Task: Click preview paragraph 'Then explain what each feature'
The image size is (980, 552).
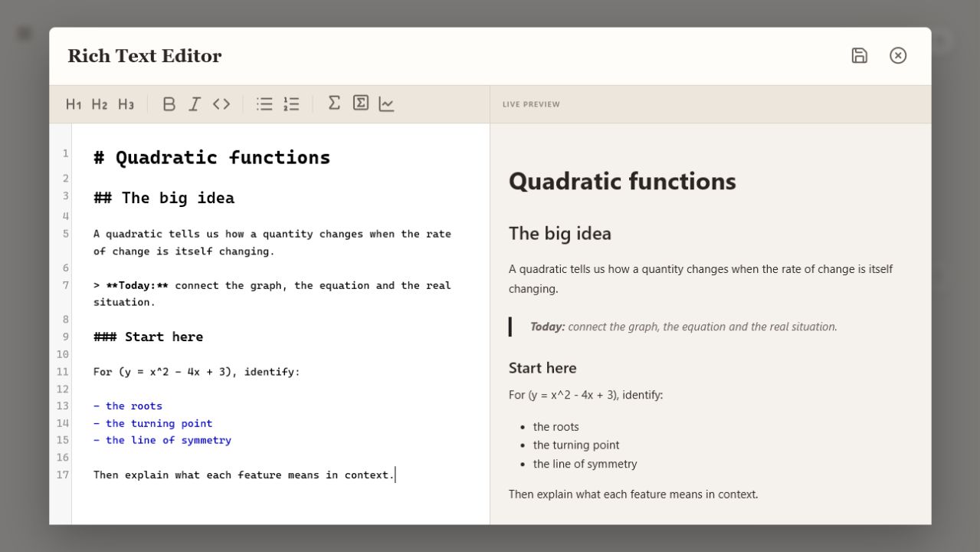Action: pyautogui.click(x=634, y=495)
